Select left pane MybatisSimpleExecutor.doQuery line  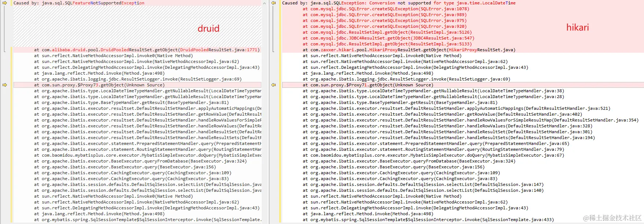148,155
